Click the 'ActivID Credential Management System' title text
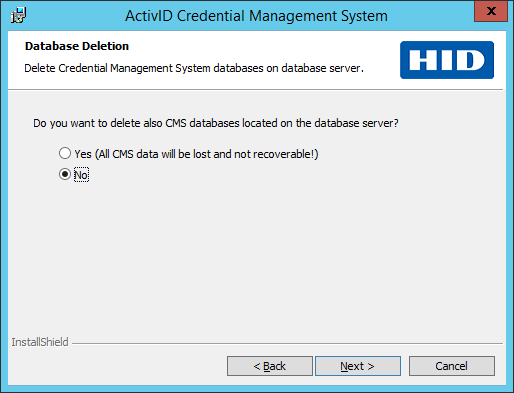The image size is (514, 393). click(256, 16)
